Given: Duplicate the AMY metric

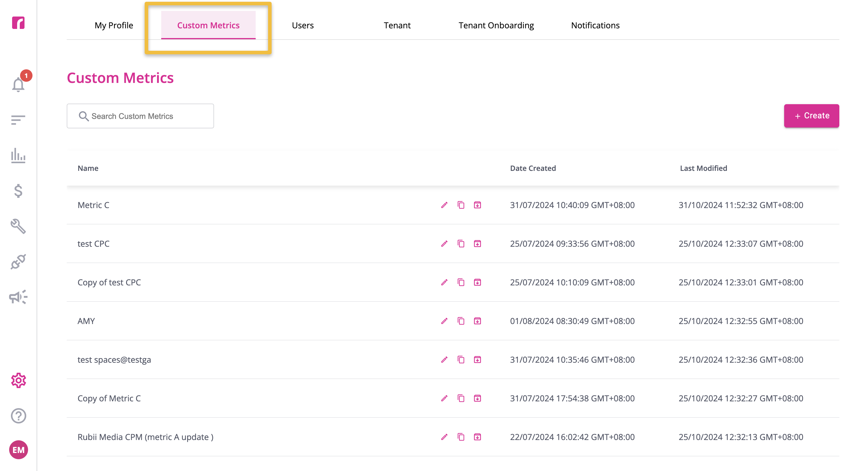Looking at the screenshot, I should [x=461, y=321].
